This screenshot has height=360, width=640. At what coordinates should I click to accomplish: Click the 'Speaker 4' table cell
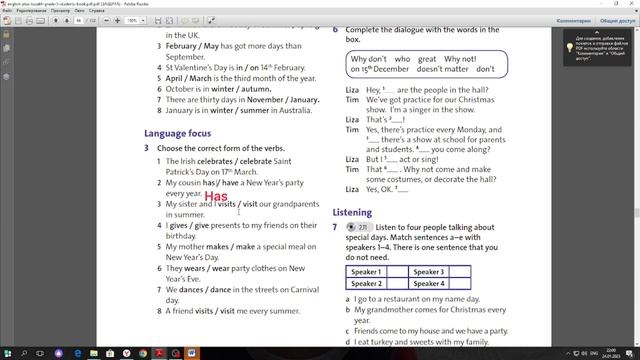pyautogui.click(x=429, y=284)
